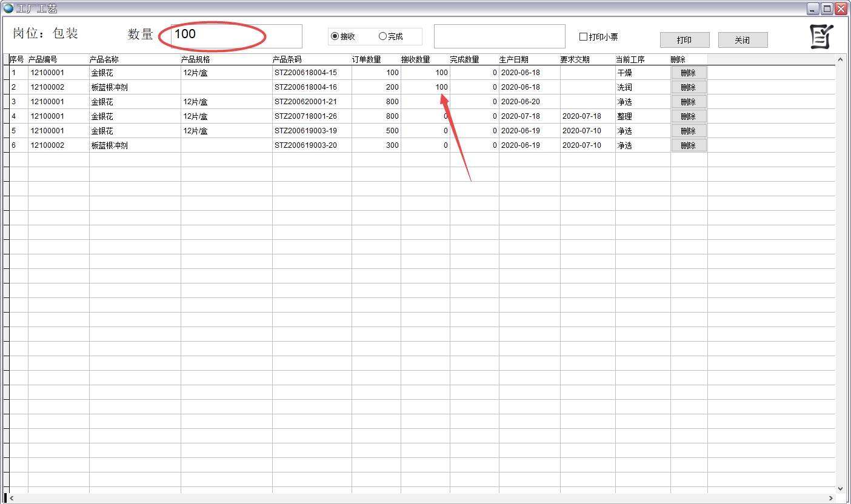Click the 关闭 button
Image resolution: width=851 pixels, height=504 pixels.
[x=743, y=40]
